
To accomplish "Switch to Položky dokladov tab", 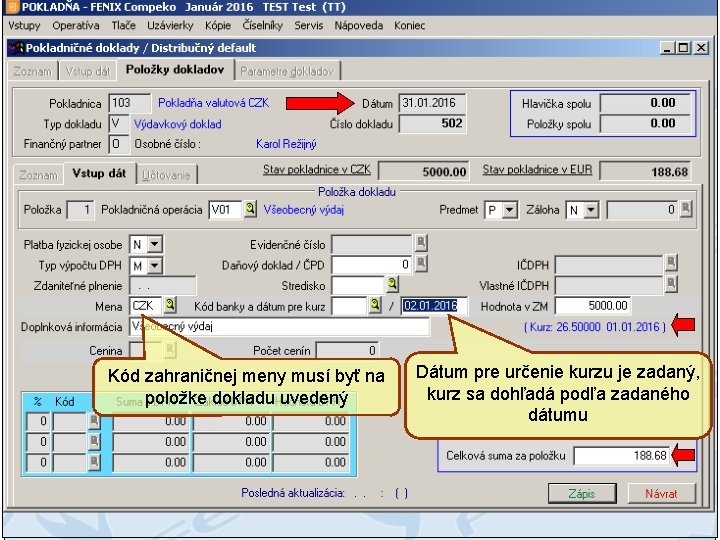I will point(175,69).
